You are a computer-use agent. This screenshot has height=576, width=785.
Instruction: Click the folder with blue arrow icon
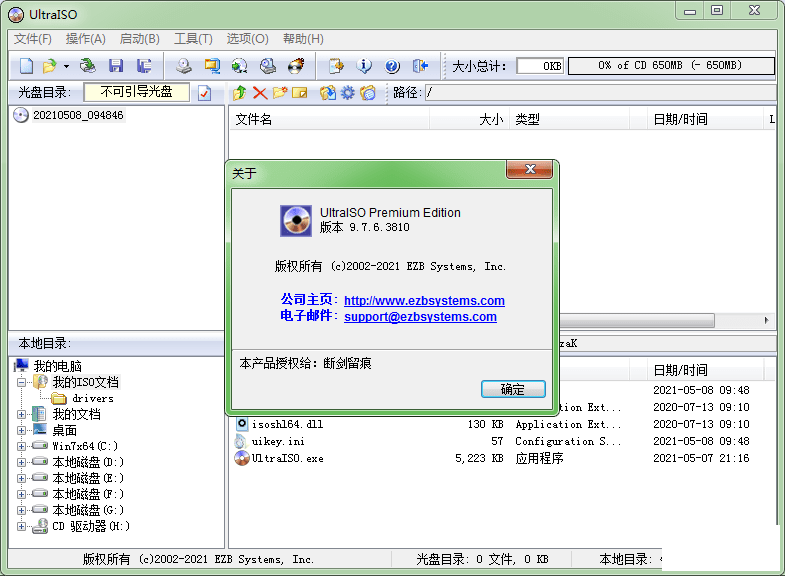pos(328,93)
